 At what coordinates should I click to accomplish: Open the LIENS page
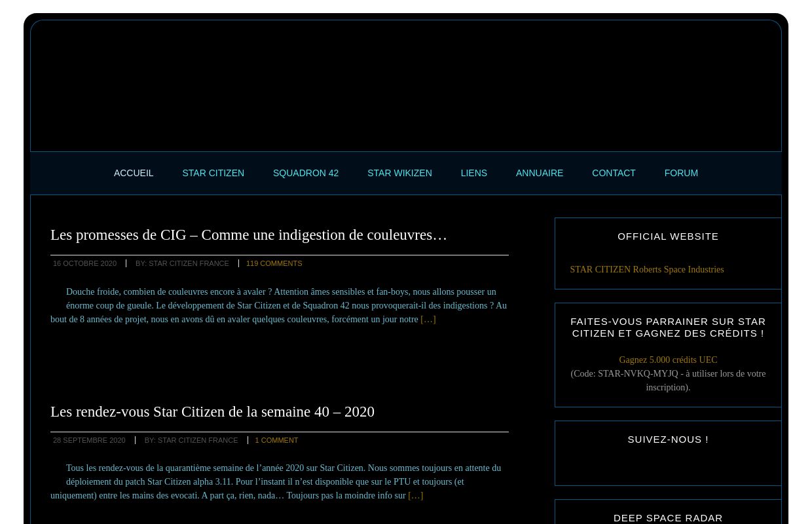tap(473, 173)
